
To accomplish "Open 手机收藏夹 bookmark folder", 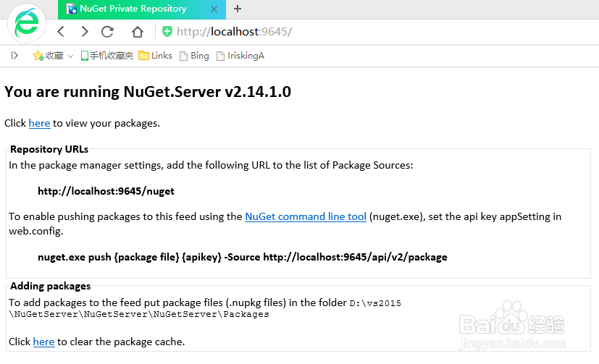I will (x=107, y=56).
